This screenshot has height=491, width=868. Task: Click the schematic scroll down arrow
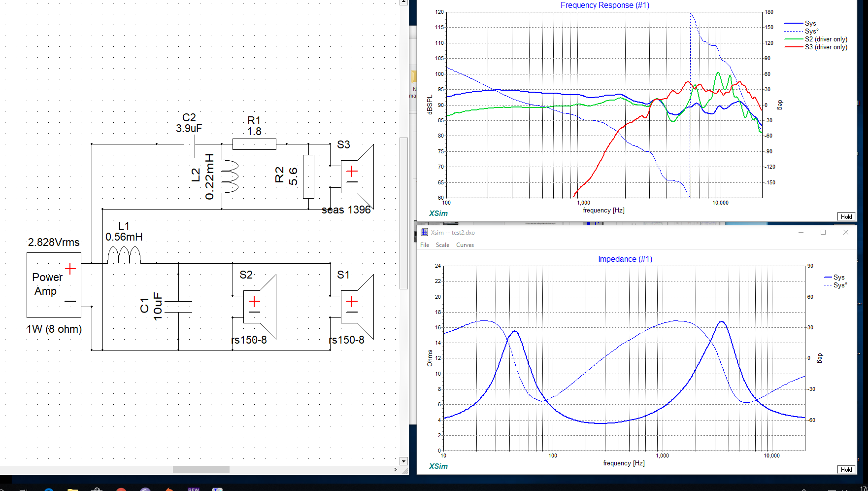[x=403, y=461]
